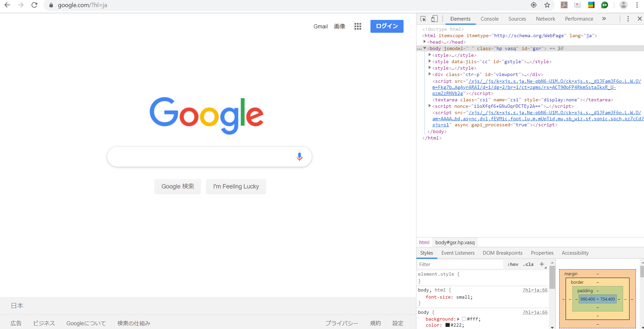Click the Styles filter input field
Viewport: 644px width, 329px height.
point(459,264)
